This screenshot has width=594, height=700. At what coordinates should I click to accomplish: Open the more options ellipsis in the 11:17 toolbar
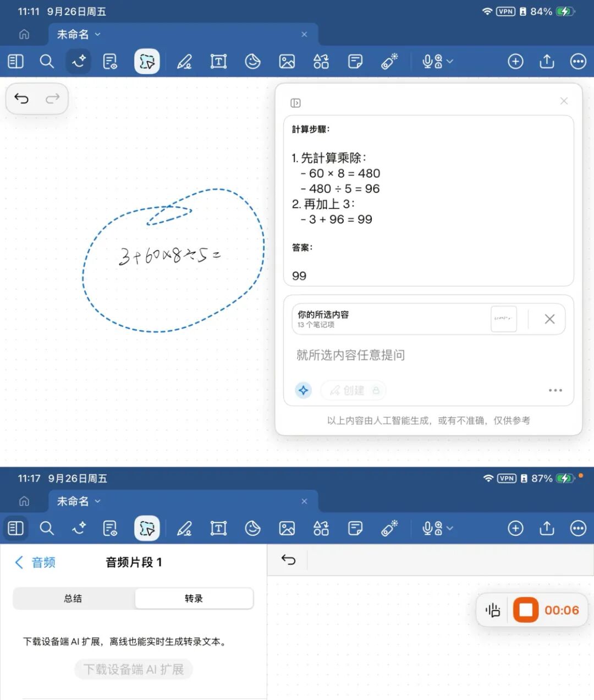578,528
